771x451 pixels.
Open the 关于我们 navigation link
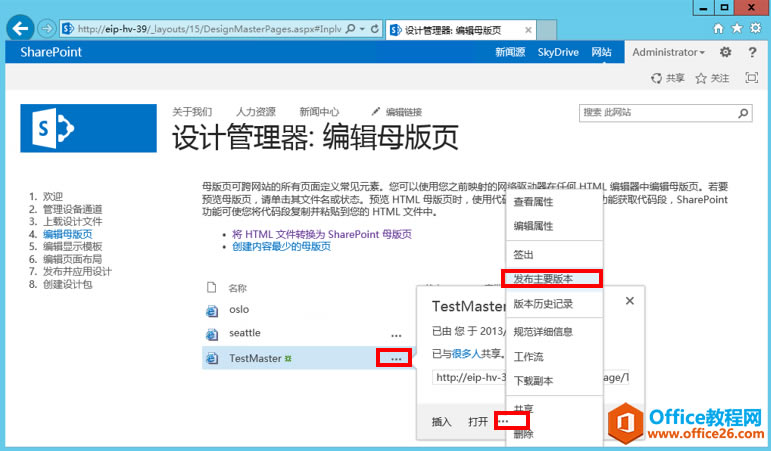pyautogui.click(x=192, y=112)
